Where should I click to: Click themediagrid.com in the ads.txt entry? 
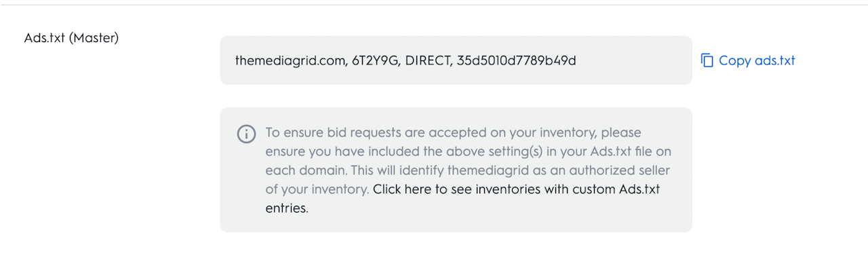point(290,60)
